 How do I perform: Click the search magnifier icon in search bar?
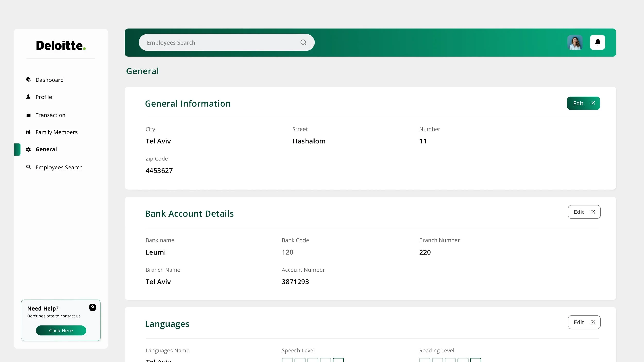(303, 42)
